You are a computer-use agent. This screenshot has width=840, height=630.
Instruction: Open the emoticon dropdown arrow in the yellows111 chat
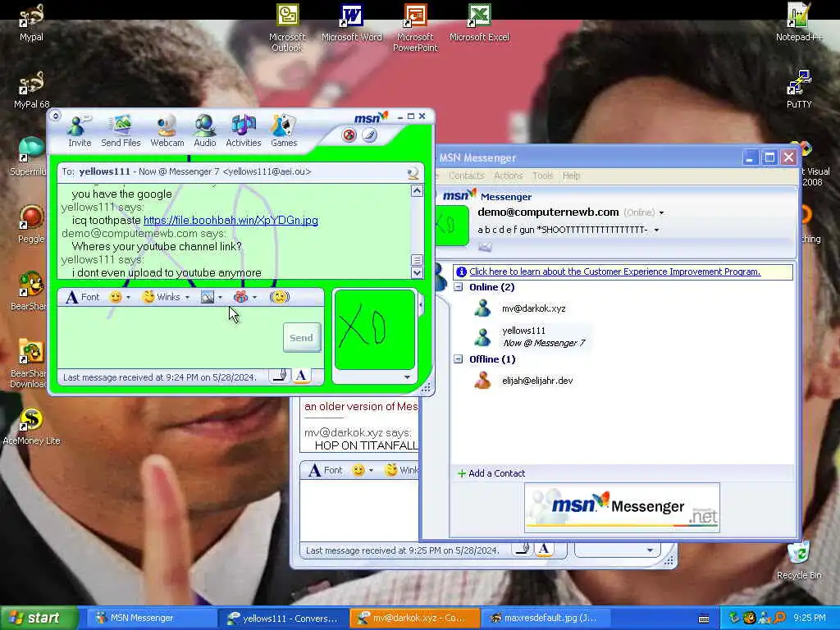coord(129,297)
